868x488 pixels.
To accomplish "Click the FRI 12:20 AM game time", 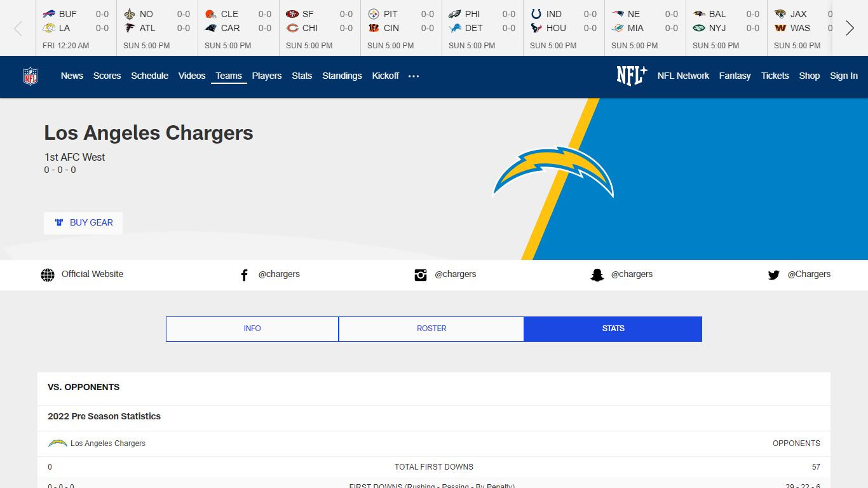I will point(66,46).
